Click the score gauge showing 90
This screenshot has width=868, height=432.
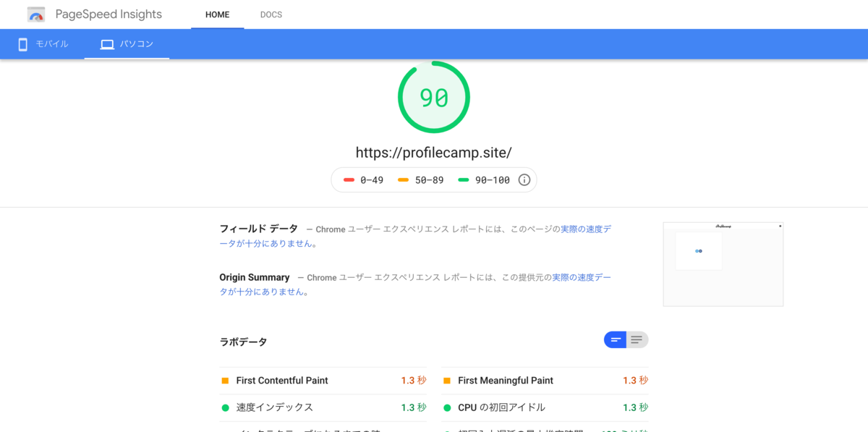point(434,98)
